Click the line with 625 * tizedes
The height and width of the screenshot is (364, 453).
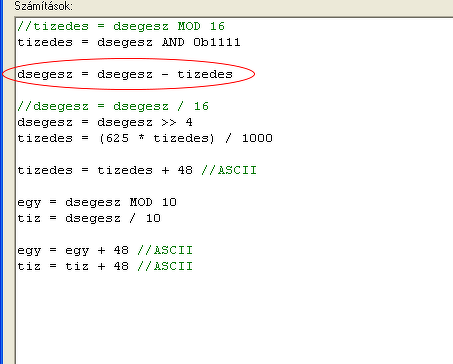coord(145,138)
